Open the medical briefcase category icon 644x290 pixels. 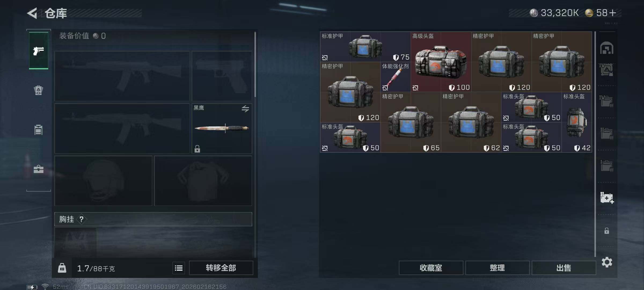[x=38, y=169]
